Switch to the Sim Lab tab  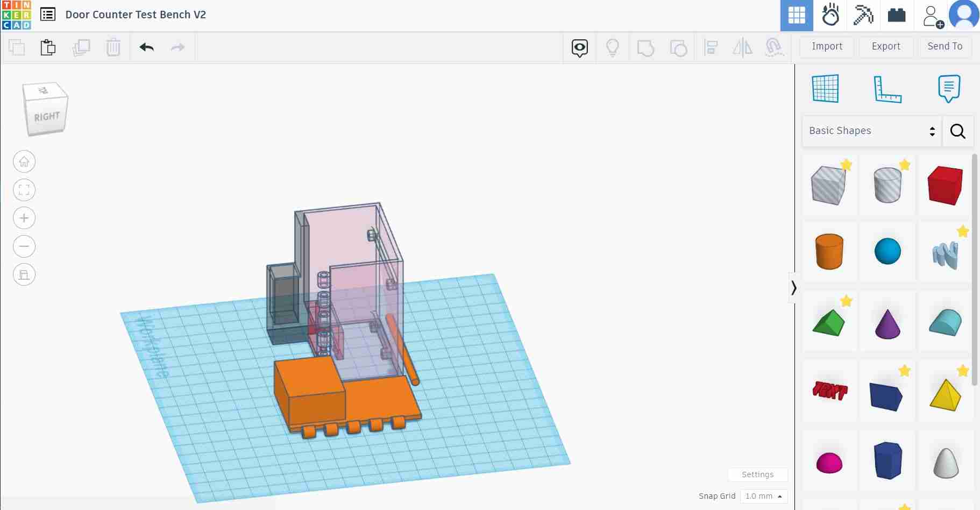click(x=830, y=15)
